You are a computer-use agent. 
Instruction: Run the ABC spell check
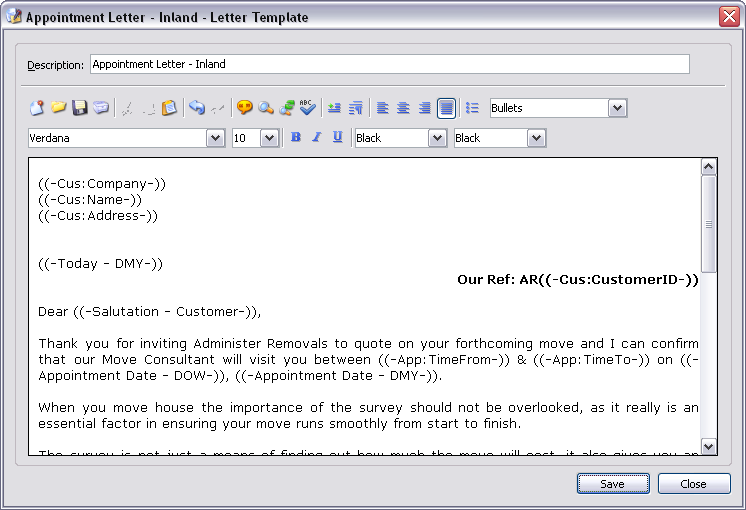308,108
